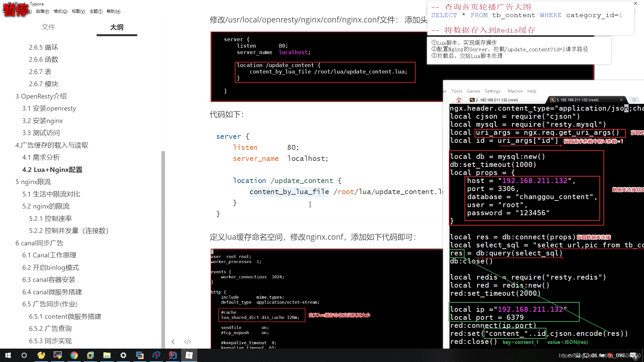Screen dimensions: 644x362
Task: Go to section 5.1 生活中限流对比
Action: tap(51, 194)
